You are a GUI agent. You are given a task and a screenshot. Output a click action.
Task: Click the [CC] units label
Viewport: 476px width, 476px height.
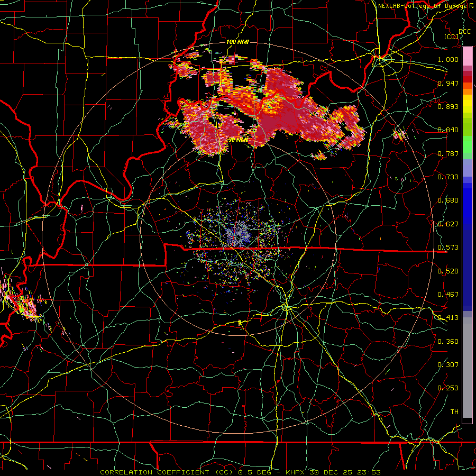tap(452, 36)
